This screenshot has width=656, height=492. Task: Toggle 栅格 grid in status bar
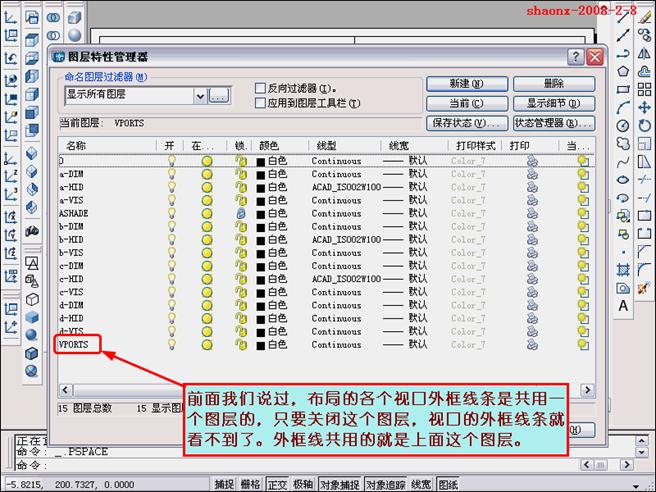(x=251, y=484)
